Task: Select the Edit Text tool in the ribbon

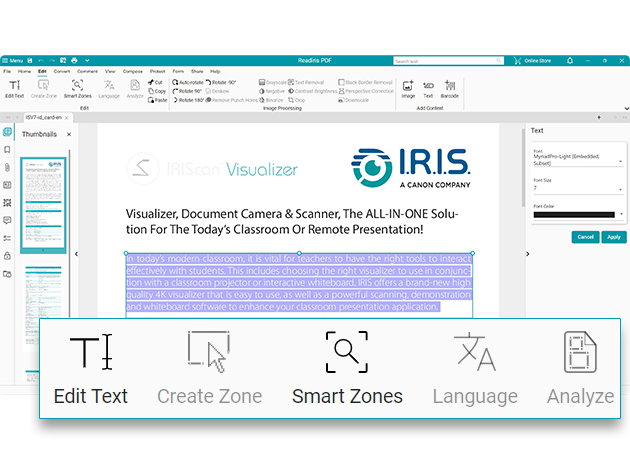Action: pos(15,89)
